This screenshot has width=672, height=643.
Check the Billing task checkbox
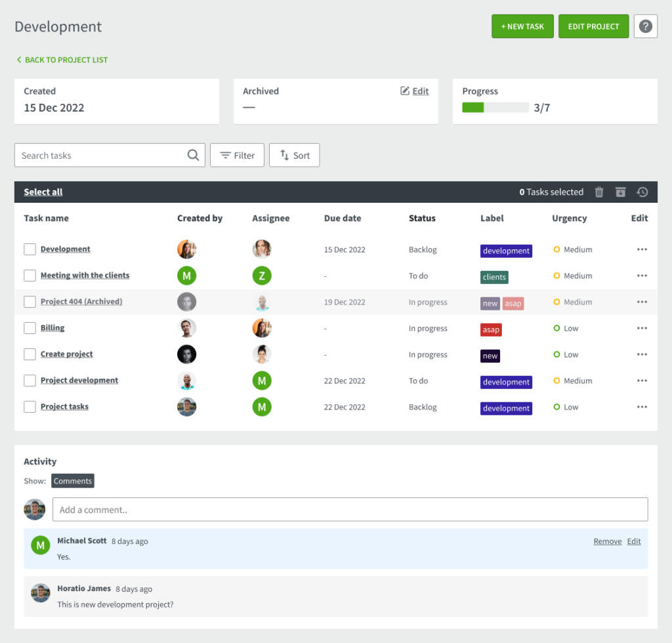[x=30, y=328]
